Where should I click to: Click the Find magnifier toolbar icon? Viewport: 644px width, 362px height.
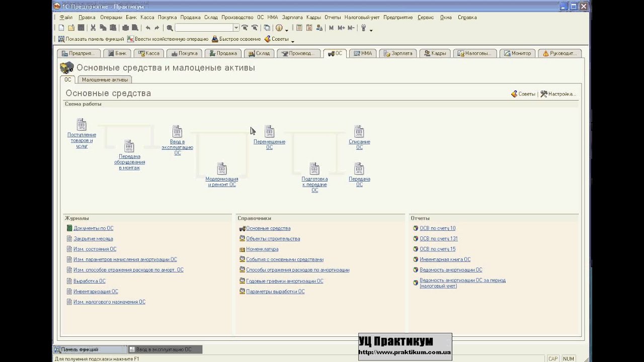click(x=170, y=28)
